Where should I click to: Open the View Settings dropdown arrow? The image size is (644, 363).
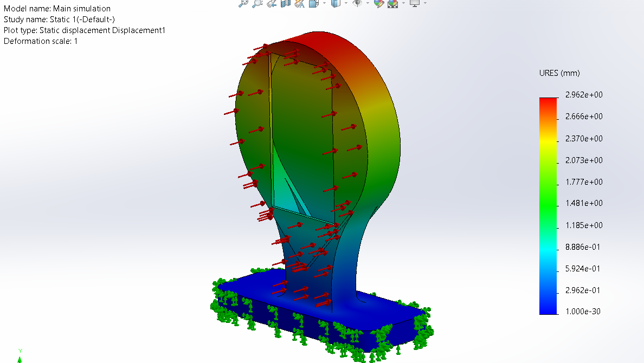425,3
